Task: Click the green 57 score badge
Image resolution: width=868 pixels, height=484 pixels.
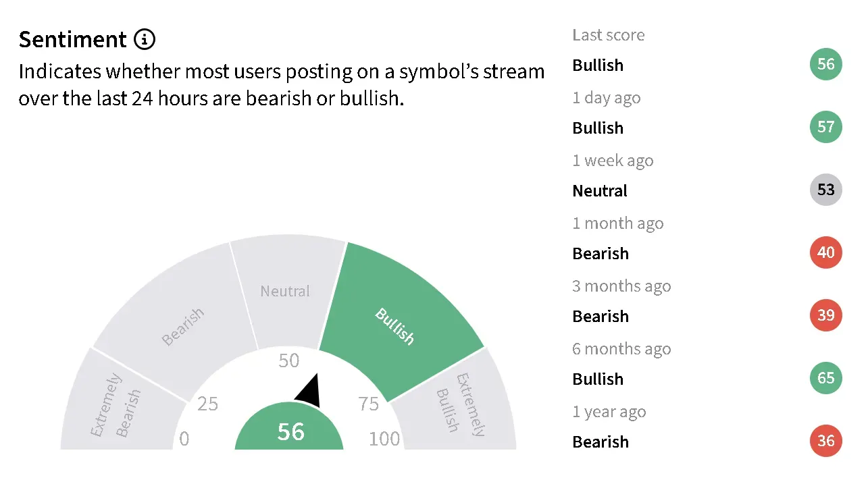Action: coord(825,127)
